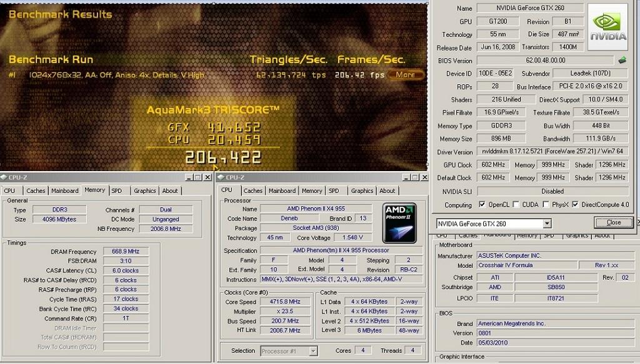Click the Southbridge value SB850
Viewport: 640px width, 364px height.
click(x=556, y=287)
